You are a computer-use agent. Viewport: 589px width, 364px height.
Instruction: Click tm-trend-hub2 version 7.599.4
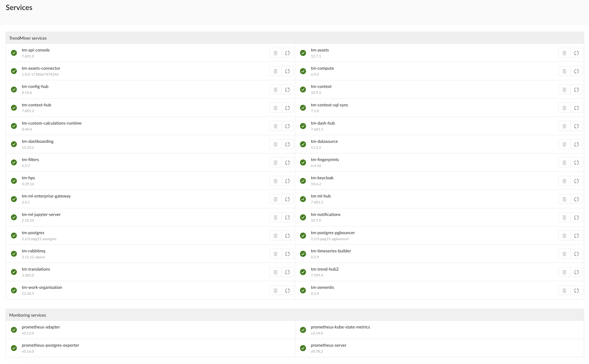tap(317, 275)
